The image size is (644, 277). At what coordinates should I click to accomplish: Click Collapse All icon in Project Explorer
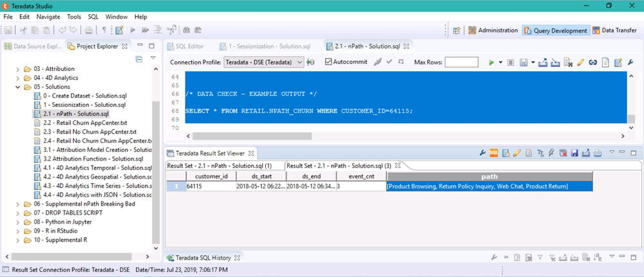tap(139, 59)
